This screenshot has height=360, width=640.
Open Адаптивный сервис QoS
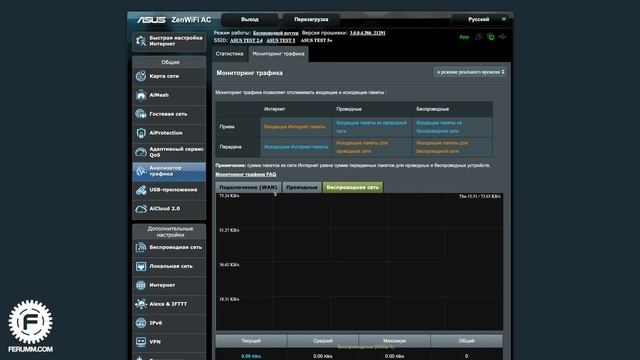pyautogui.click(x=169, y=152)
